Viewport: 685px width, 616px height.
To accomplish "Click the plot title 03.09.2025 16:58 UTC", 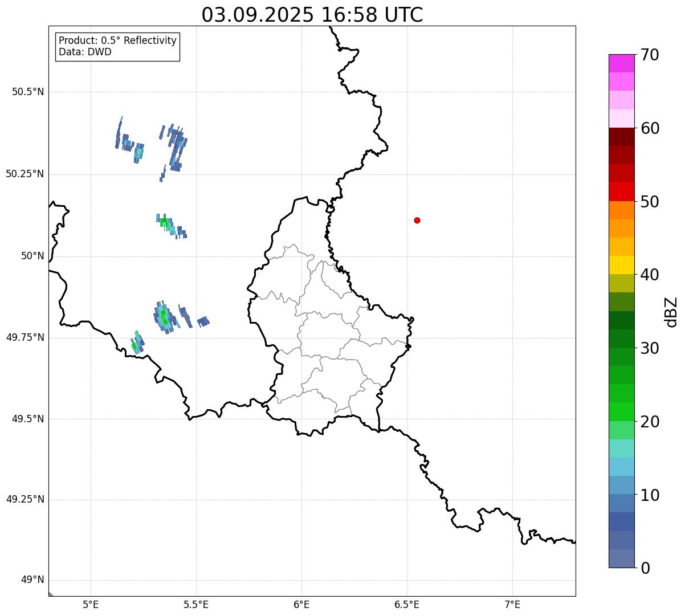I will tap(312, 15).
